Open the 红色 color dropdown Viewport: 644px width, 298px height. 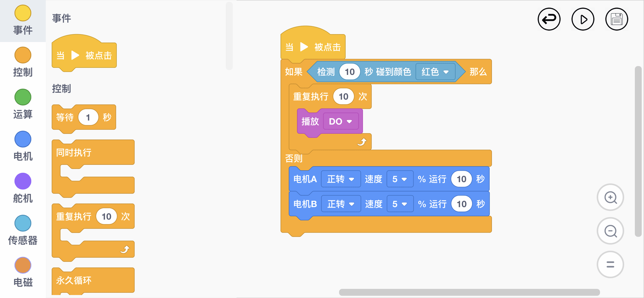435,72
